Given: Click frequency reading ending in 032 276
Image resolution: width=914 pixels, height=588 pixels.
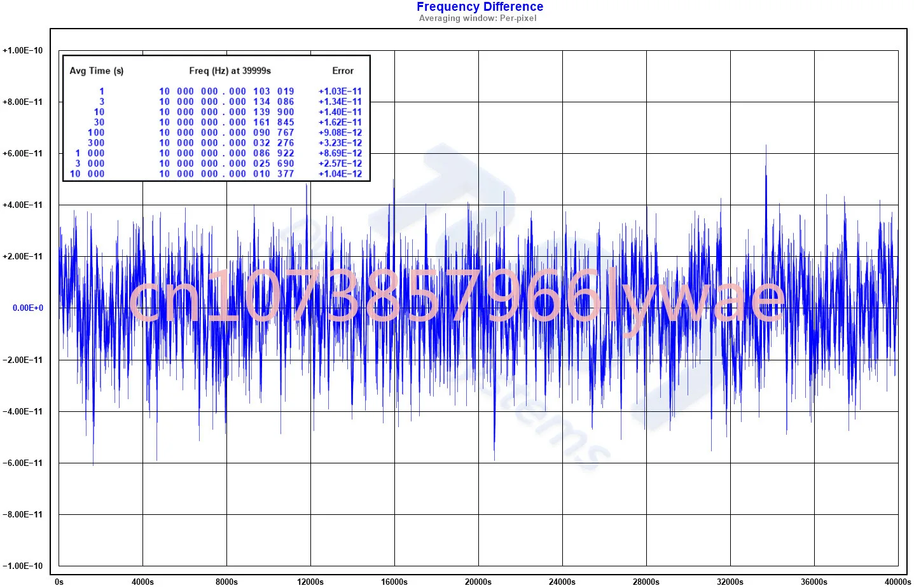Looking at the screenshot, I should click(226, 143).
